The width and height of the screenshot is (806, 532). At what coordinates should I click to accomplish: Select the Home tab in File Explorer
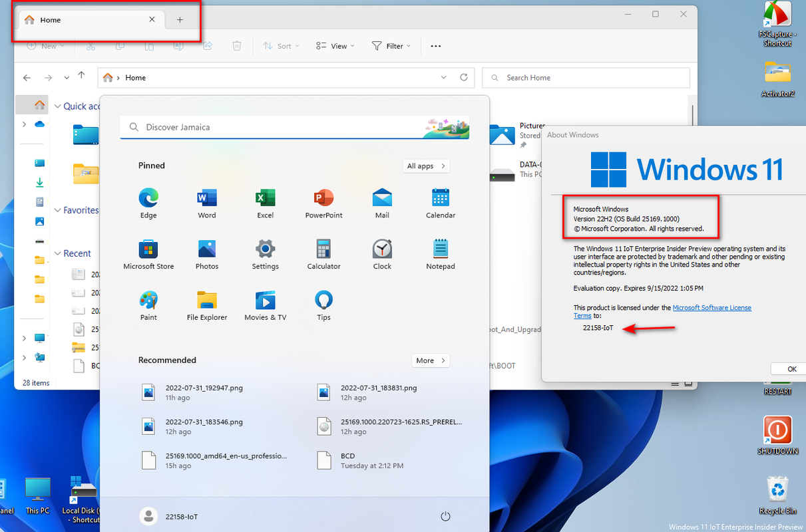[x=89, y=20]
